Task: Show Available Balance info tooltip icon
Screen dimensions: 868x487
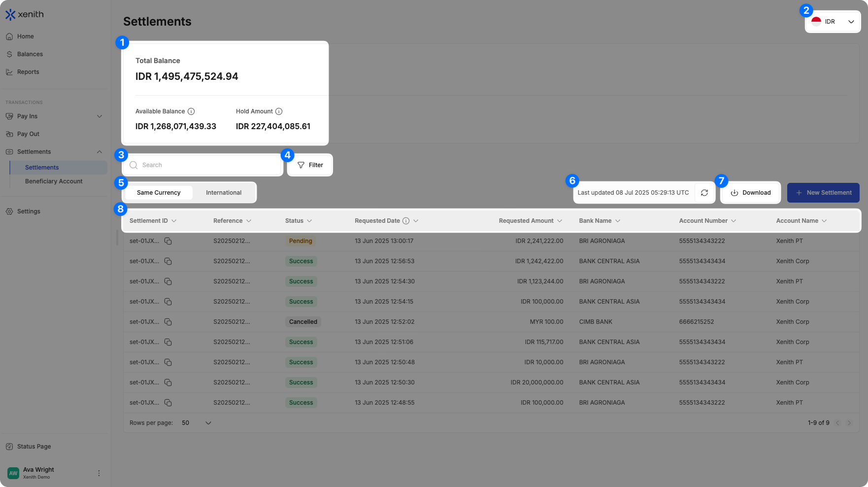Action: click(191, 111)
